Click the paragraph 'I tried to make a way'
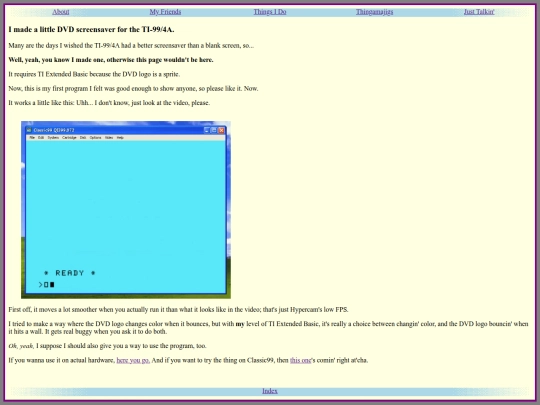The height and width of the screenshot is (405, 540). 269,328
